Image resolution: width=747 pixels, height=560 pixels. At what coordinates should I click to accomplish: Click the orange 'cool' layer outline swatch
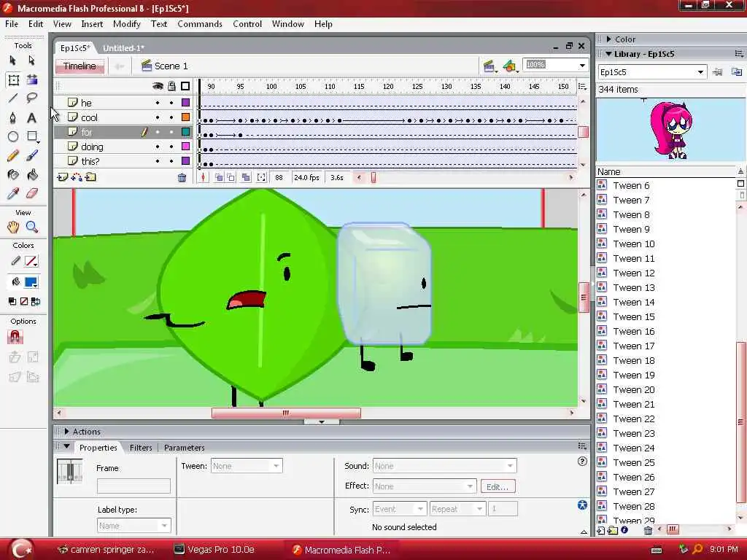186,117
